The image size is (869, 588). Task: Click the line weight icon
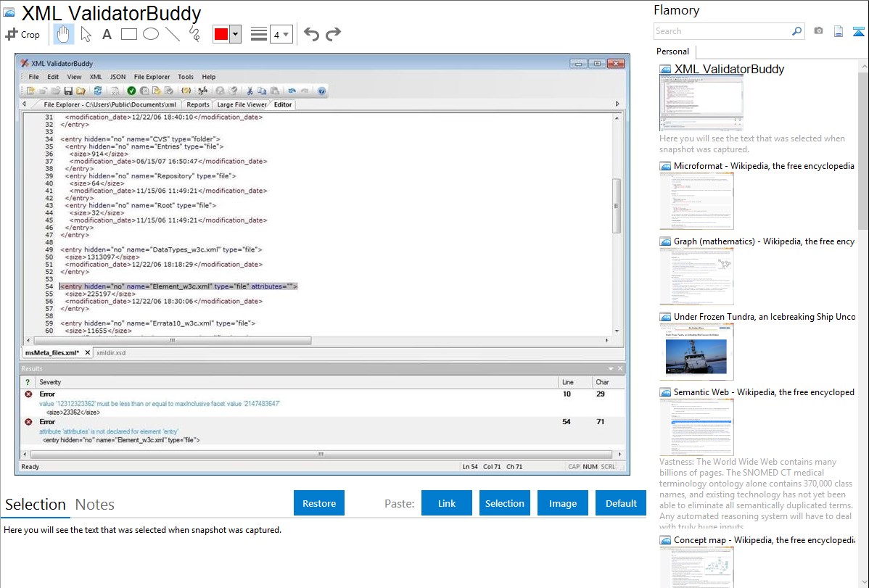[259, 34]
